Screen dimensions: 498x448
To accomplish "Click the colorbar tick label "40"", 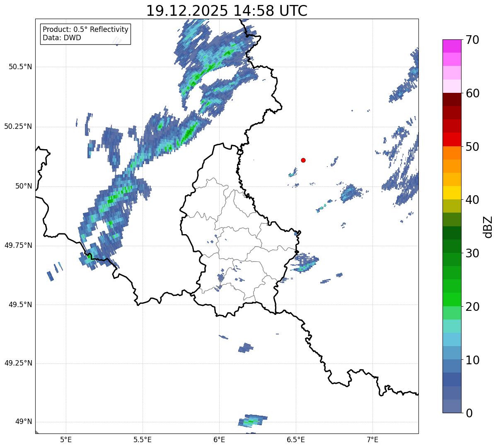I will point(473,200).
